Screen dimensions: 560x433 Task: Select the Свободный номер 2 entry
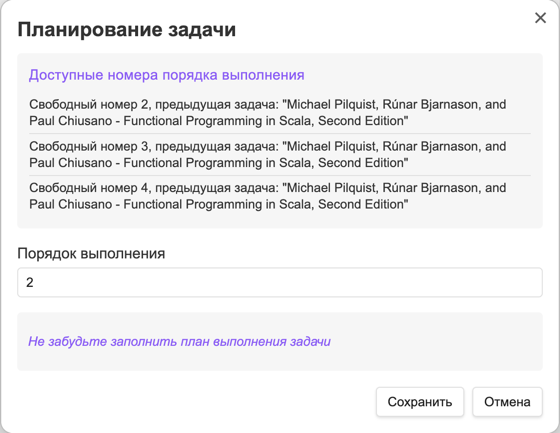tap(280, 113)
